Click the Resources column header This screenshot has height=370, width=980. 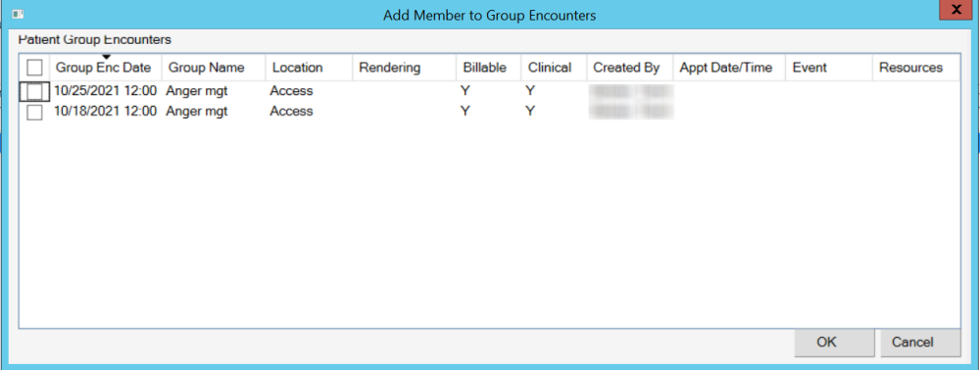(915, 68)
